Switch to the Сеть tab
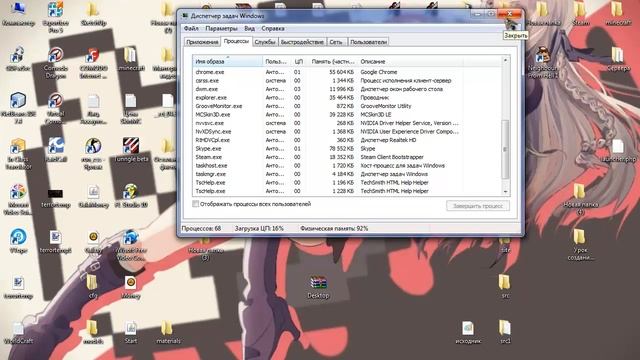 [336, 42]
